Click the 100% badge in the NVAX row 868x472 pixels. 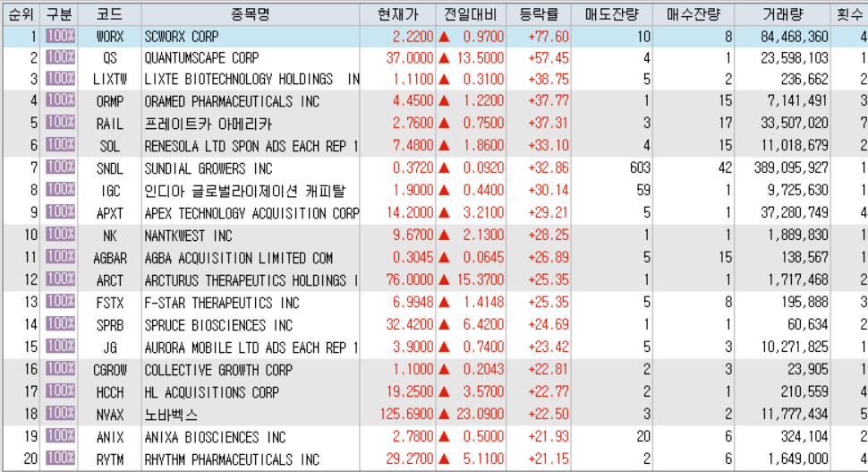pyautogui.click(x=60, y=414)
